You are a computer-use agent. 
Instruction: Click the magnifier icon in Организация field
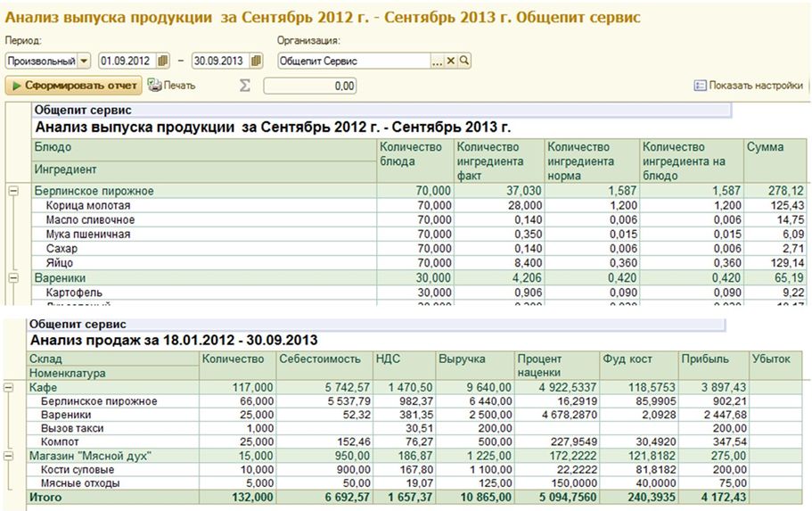pyautogui.click(x=463, y=61)
